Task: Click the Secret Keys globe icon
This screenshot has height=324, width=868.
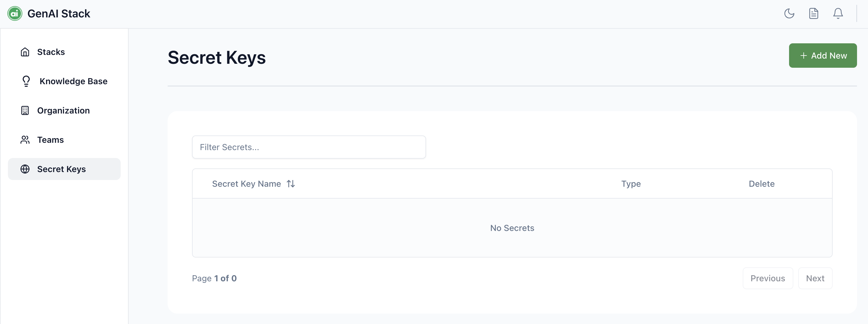Action: coord(25,169)
